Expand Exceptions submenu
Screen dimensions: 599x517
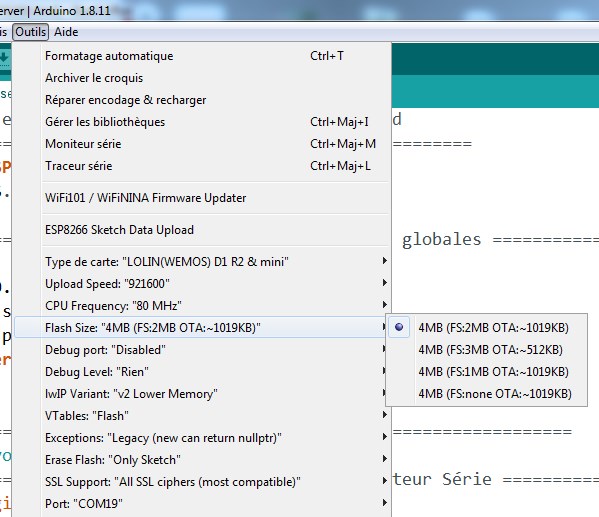201,438
